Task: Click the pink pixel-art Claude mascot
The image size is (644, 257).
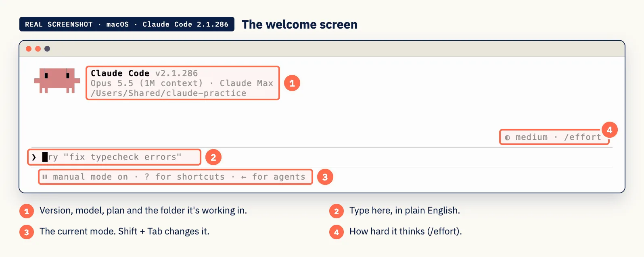Action: 57,81
